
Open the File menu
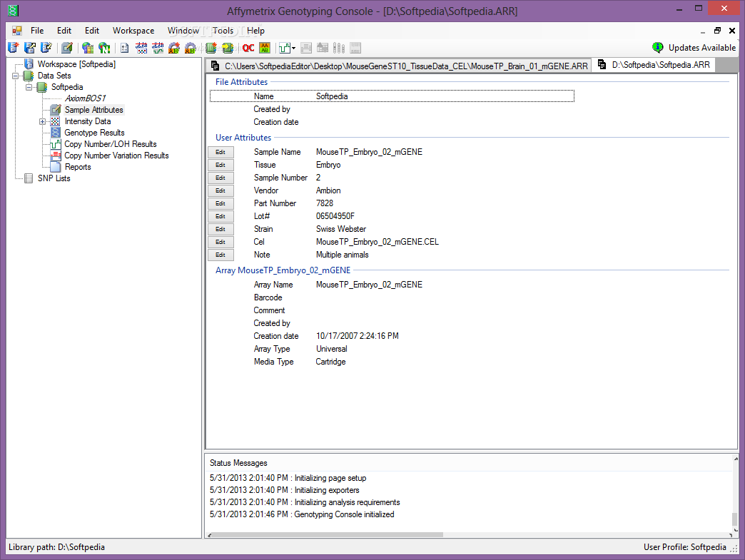(37, 31)
